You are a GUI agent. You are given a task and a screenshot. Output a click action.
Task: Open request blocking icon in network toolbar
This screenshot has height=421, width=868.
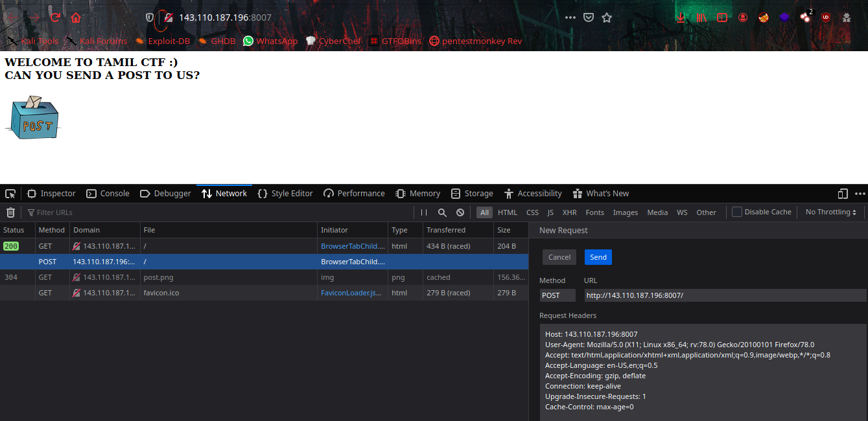460,212
